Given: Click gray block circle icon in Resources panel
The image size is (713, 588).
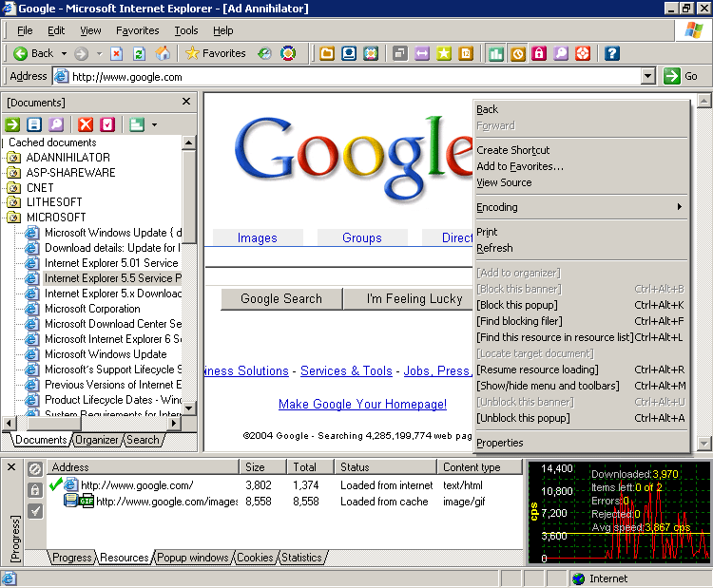Looking at the screenshot, I should pos(34,468).
